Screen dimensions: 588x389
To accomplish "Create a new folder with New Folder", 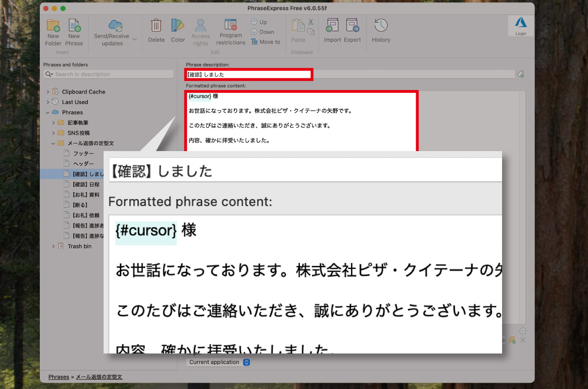I will (53, 32).
